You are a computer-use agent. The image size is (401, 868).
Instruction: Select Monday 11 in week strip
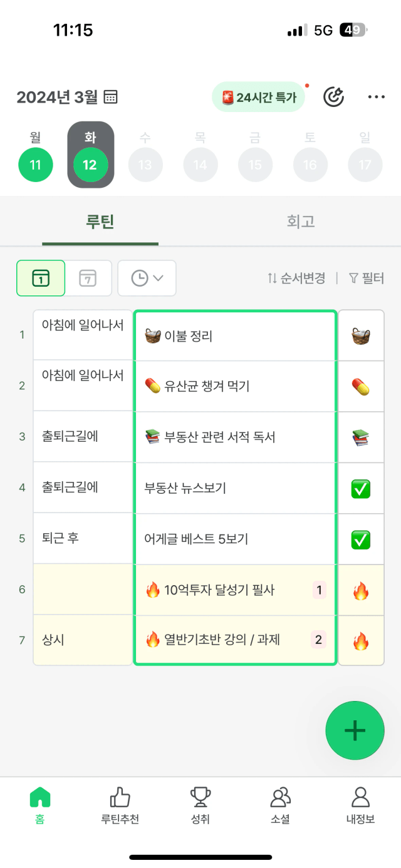[36, 156]
